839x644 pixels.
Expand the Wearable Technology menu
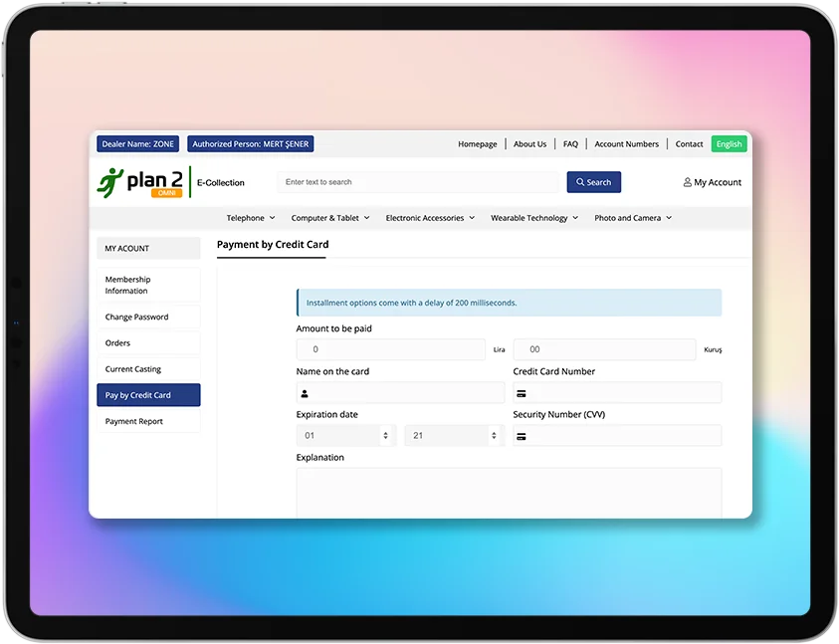point(534,218)
